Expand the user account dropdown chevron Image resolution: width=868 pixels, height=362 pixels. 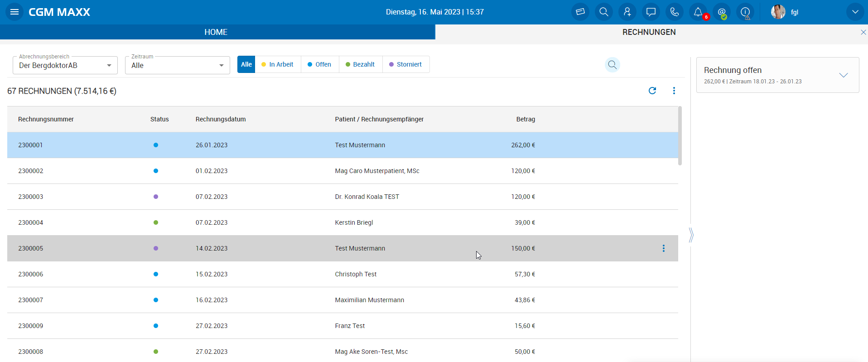(x=855, y=12)
